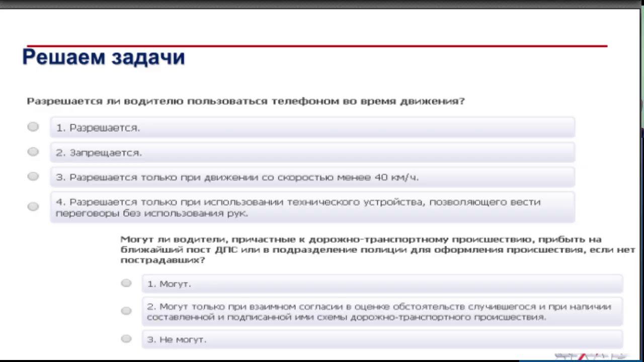Image resolution: width=644 pixels, height=362 pixels.
Task: Choose radio for the 40 км/ч speed option
Action: pos(33,176)
